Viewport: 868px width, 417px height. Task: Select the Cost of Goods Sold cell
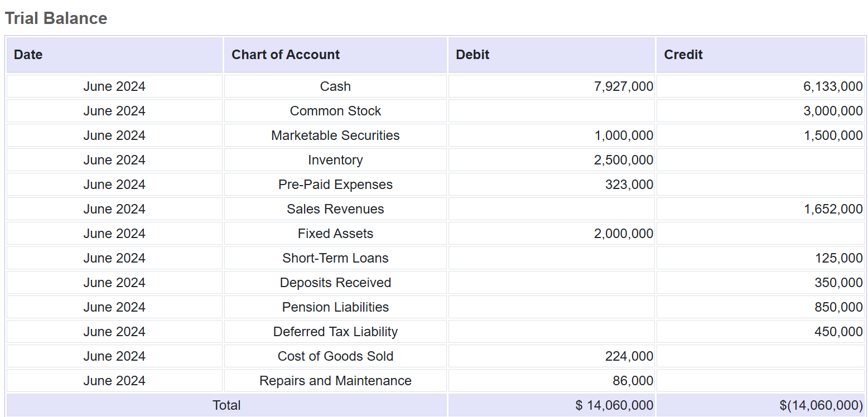click(335, 356)
